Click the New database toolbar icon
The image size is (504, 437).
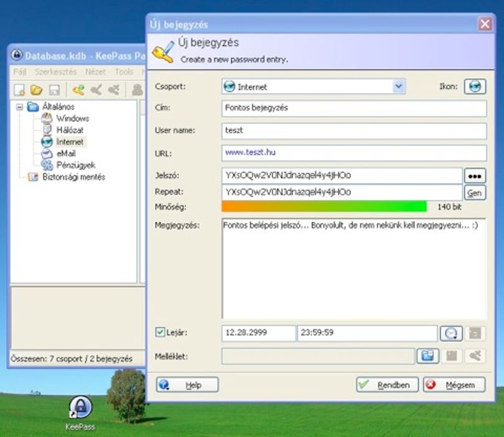pos(19,90)
